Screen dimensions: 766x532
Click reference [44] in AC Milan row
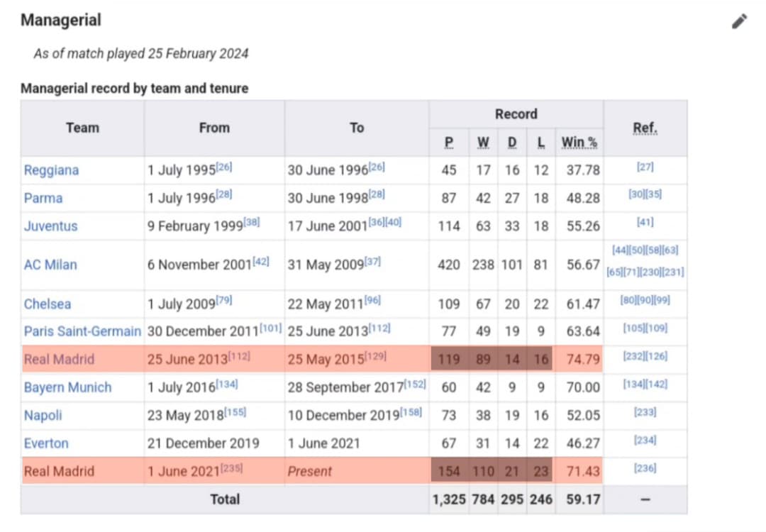pyautogui.click(x=620, y=250)
